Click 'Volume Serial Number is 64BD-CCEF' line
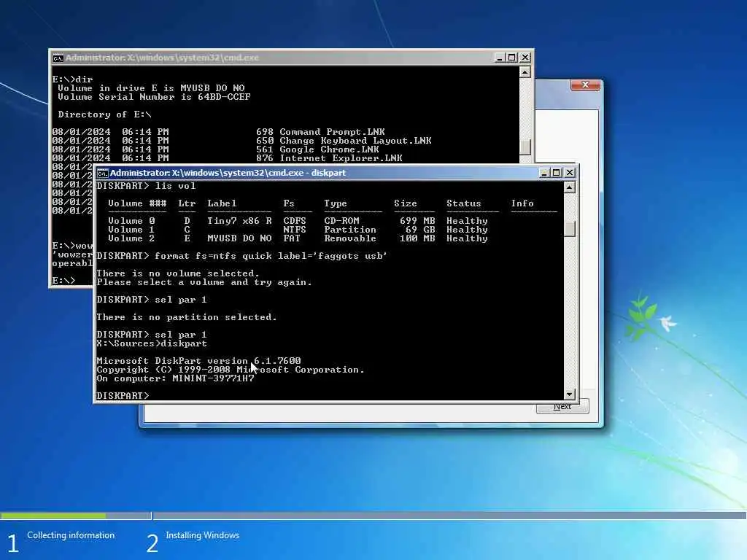This screenshot has height=560, width=747. tap(154, 97)
